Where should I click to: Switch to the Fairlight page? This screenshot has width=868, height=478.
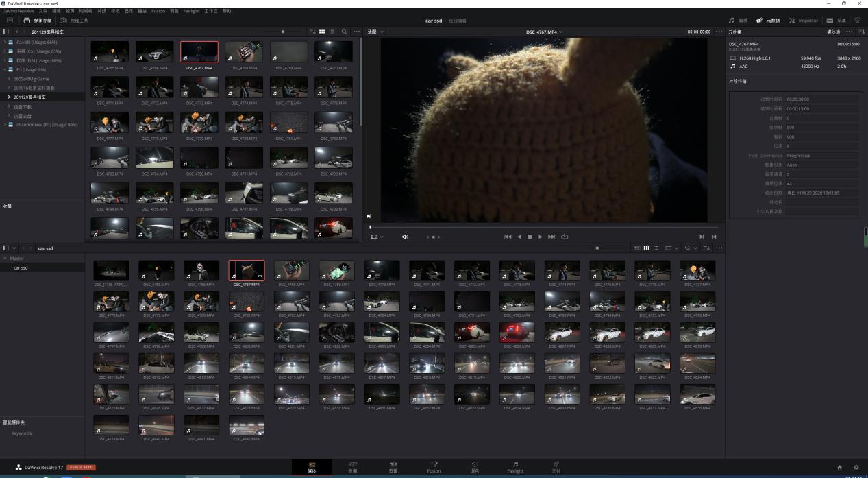(515, 467)
